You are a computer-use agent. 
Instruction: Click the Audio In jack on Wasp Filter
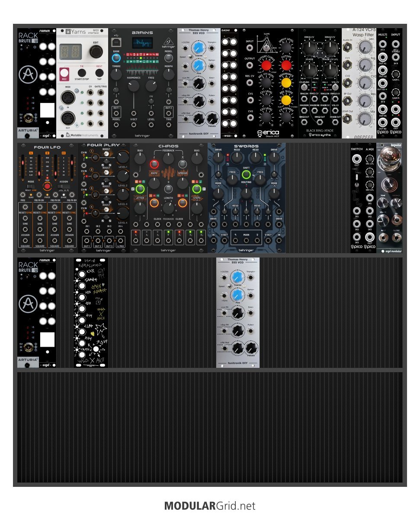(x=347, y=48)
